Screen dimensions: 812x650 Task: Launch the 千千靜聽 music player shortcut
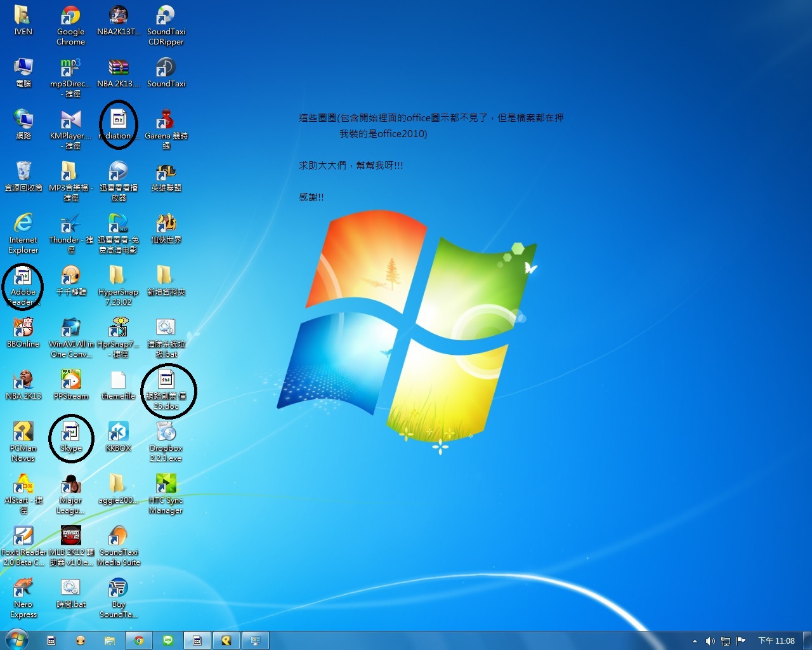tap(70, 281)
